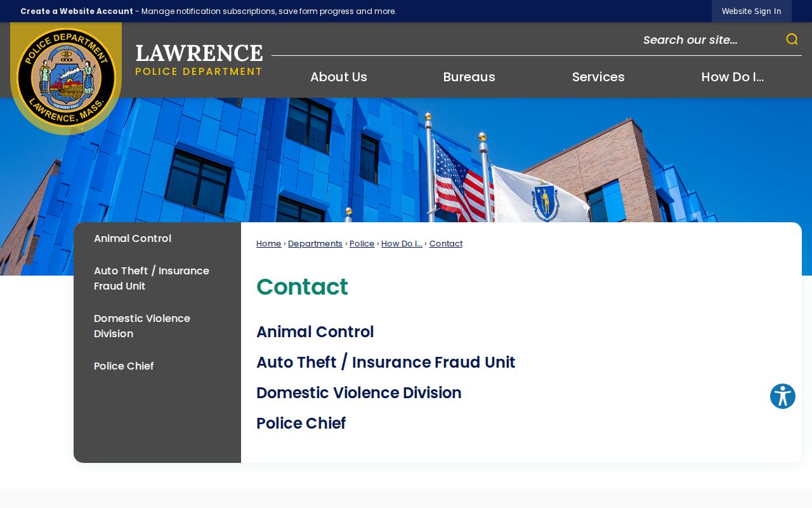Click the Contact breadcrumb link
This screenshot has width=812, height=508.
click(x=446, y=244)
